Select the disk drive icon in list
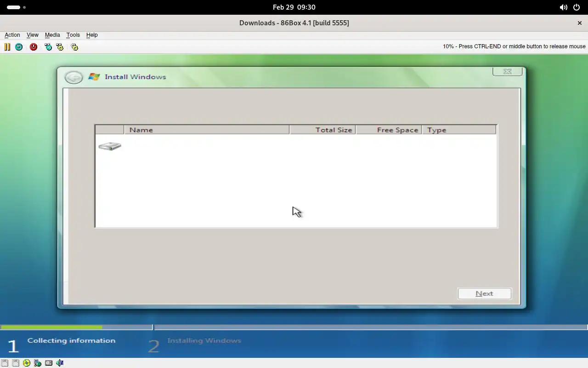Viewport: 588px width, 368px height. [110, 146]
